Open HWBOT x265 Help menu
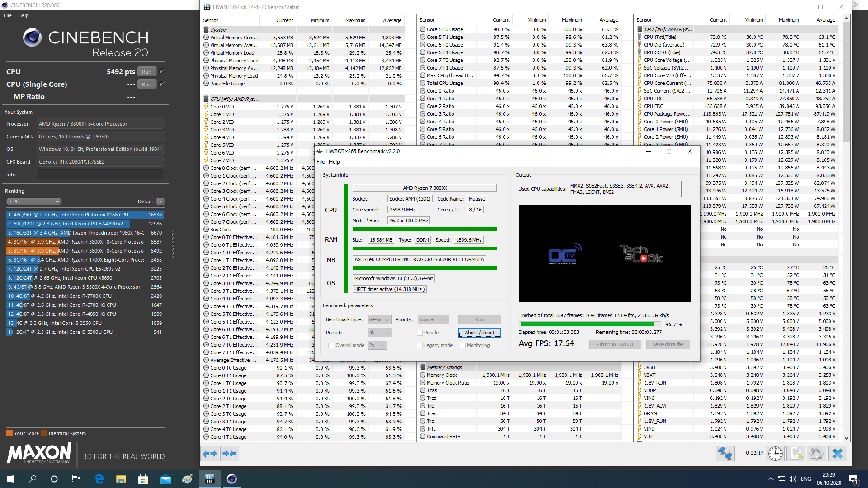 (x=334, y=162)
